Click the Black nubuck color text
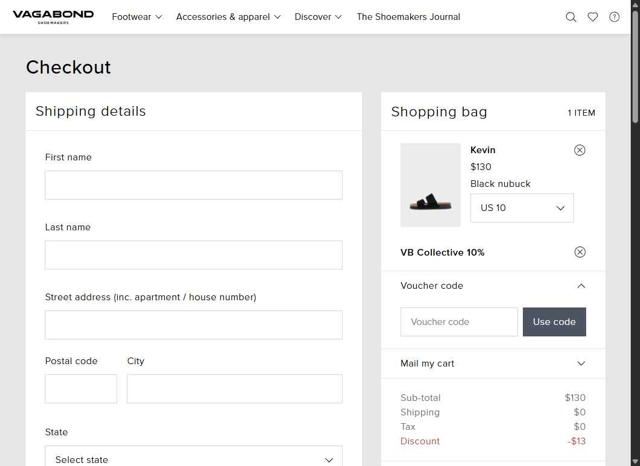Screen dimensions: 640x466 [500, 184]
